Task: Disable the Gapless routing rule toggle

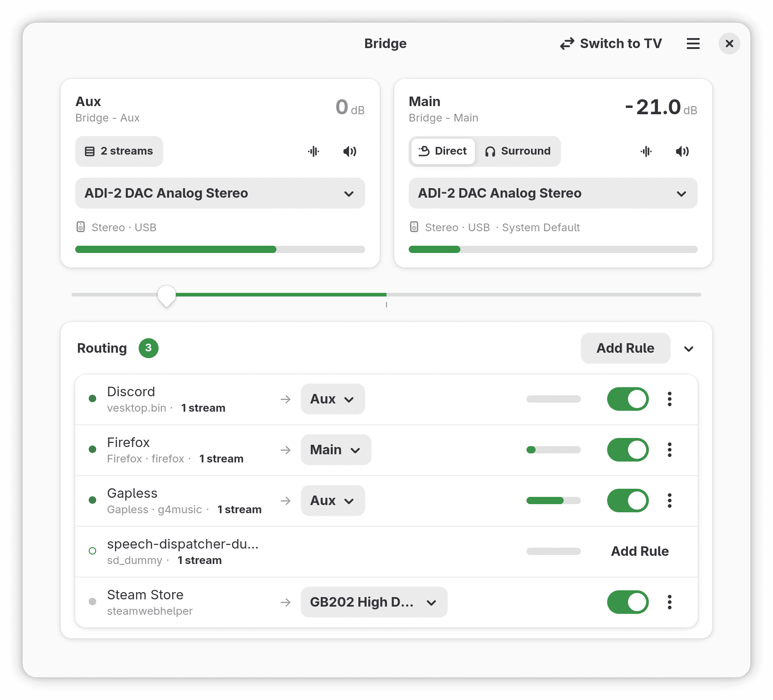Action: pyautogui.click(x=628, y=501)
